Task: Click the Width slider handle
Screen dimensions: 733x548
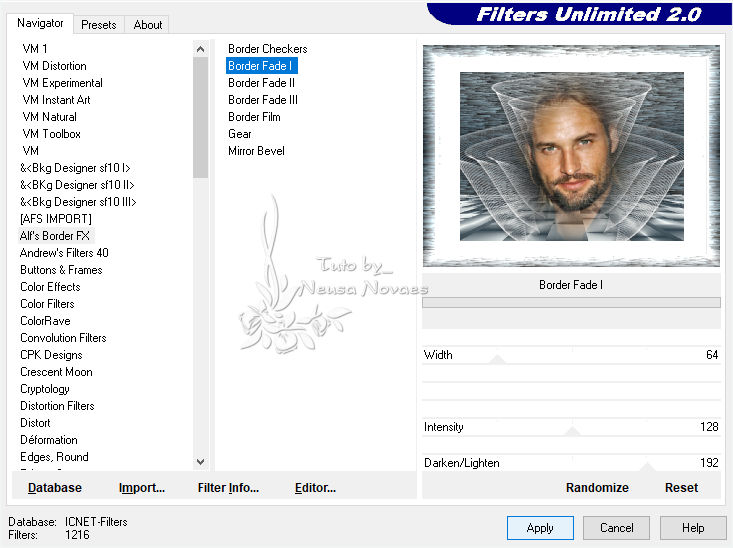Action: tap(497, 360)
